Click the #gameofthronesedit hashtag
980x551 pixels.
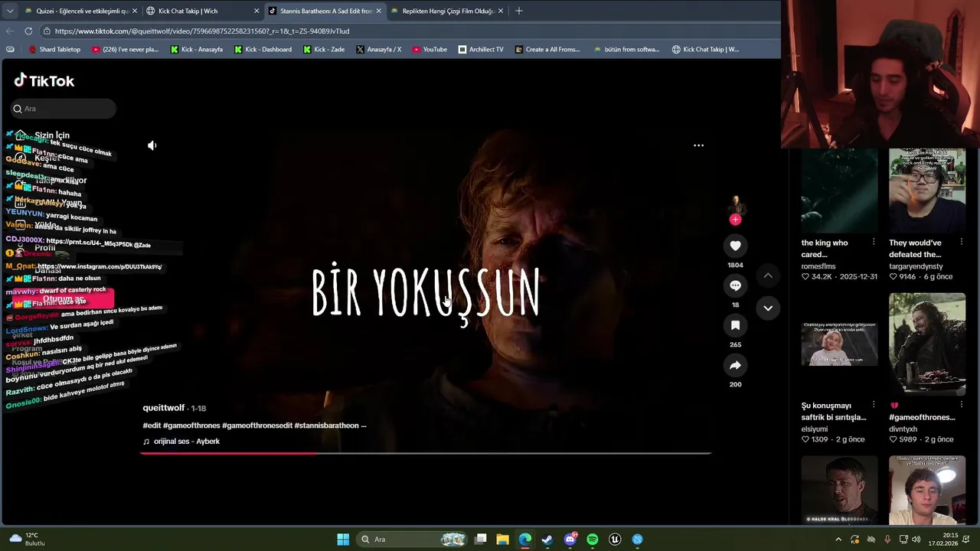tap(257, 425)
